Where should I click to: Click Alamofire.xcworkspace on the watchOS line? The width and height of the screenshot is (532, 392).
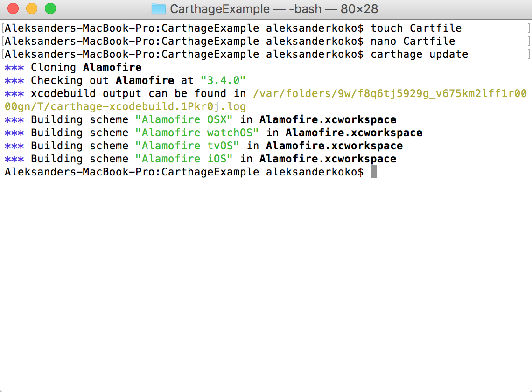(x=354, y=133)
